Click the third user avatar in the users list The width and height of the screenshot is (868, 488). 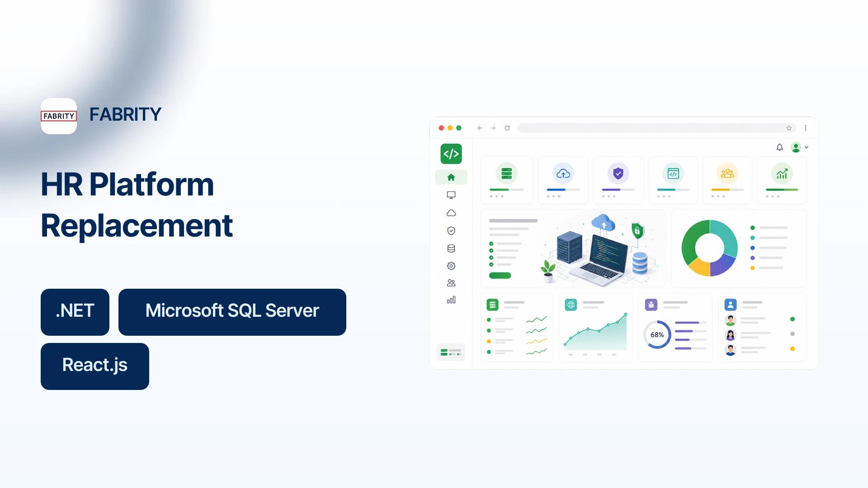[730, 349]
